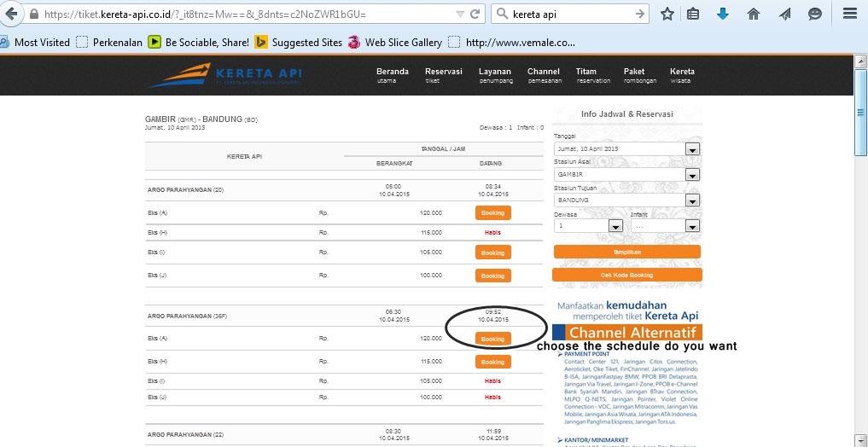Open the Reservasi tiket menu

click(444, 75)
